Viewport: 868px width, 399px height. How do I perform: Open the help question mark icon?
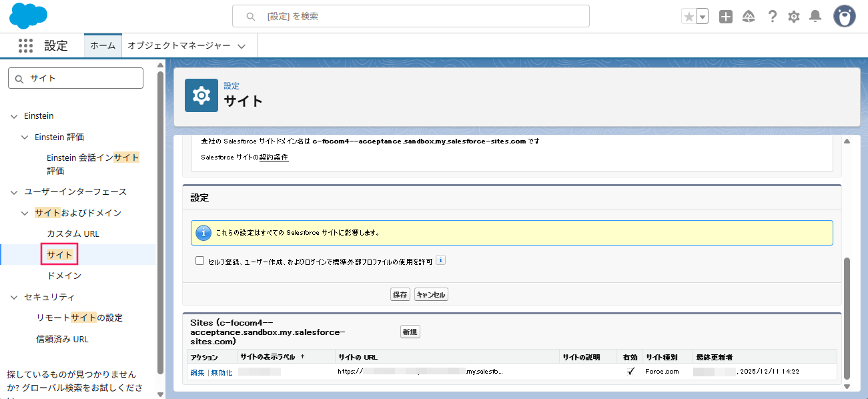point(772,17)
